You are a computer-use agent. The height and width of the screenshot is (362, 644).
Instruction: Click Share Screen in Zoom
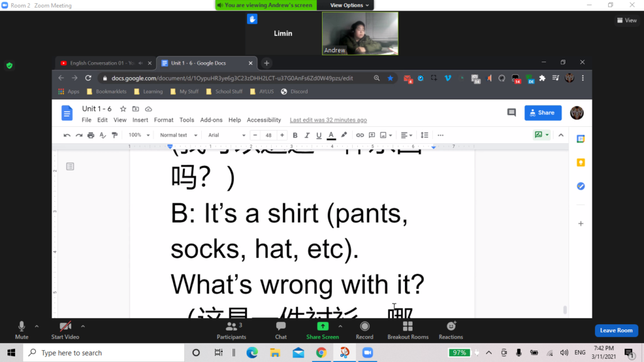coord(323,331)
